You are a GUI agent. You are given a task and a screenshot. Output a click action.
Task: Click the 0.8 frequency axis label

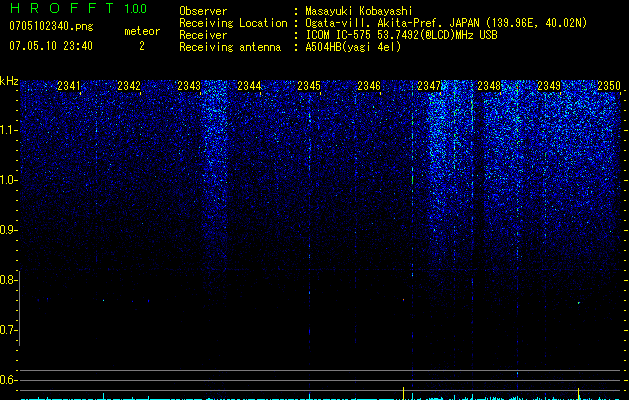8,280
